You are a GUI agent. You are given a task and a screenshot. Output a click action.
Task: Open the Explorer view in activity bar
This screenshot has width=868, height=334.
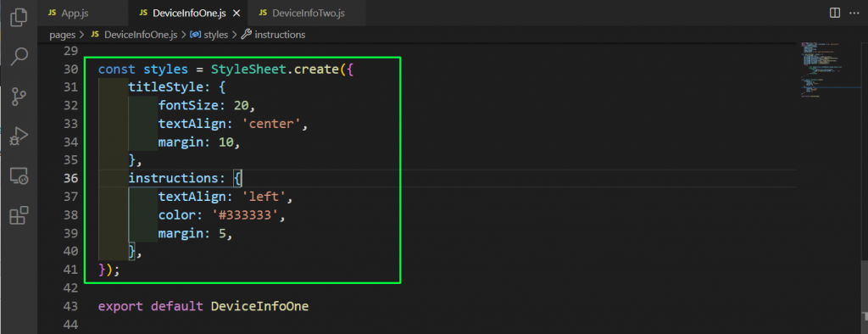click(x=19, y=17)
